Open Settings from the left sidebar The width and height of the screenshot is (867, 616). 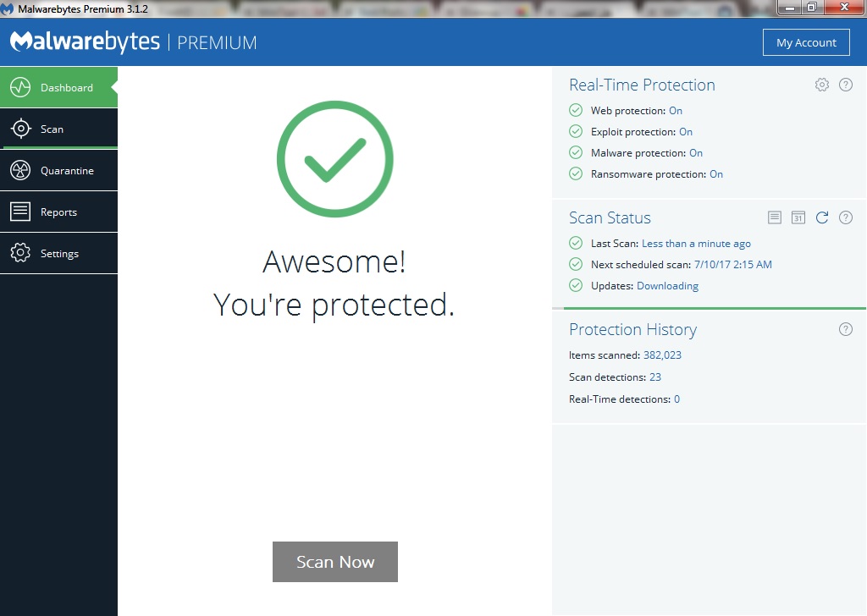point(58,254)
